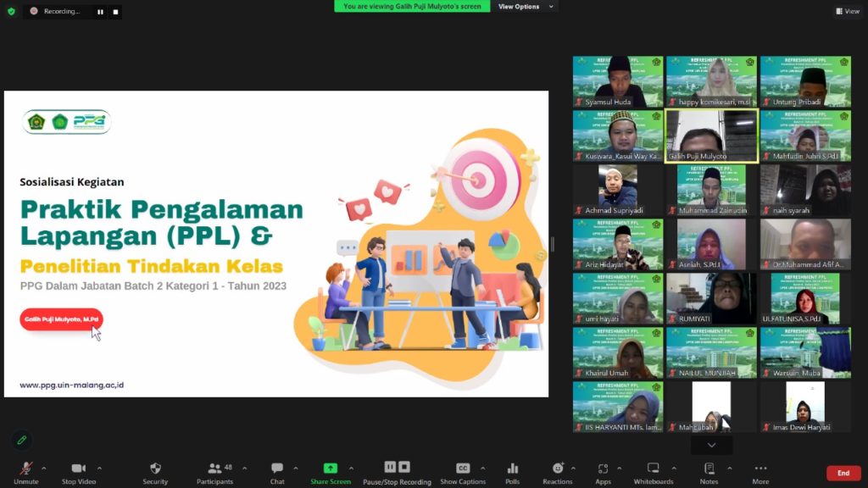
Task: Click 'Penelitian Tindakan Kelas' yellow heading
Action: [151, 266]
